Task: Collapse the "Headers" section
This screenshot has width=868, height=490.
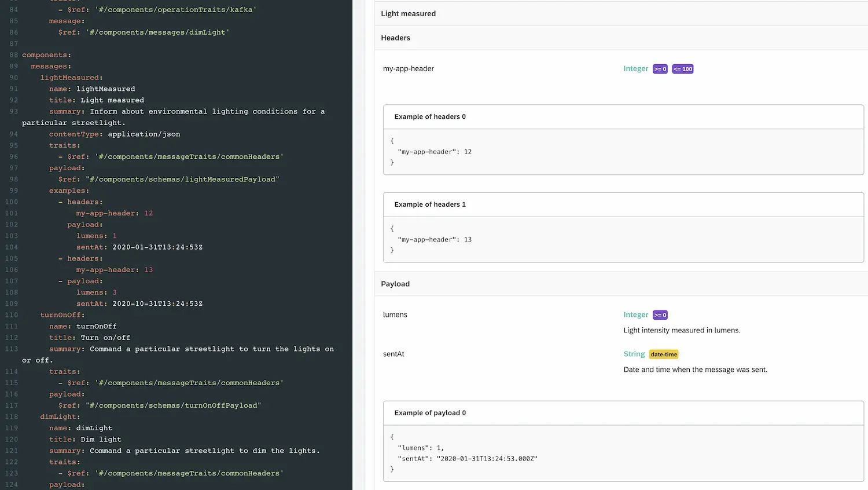Action: (x=395, y=38)
